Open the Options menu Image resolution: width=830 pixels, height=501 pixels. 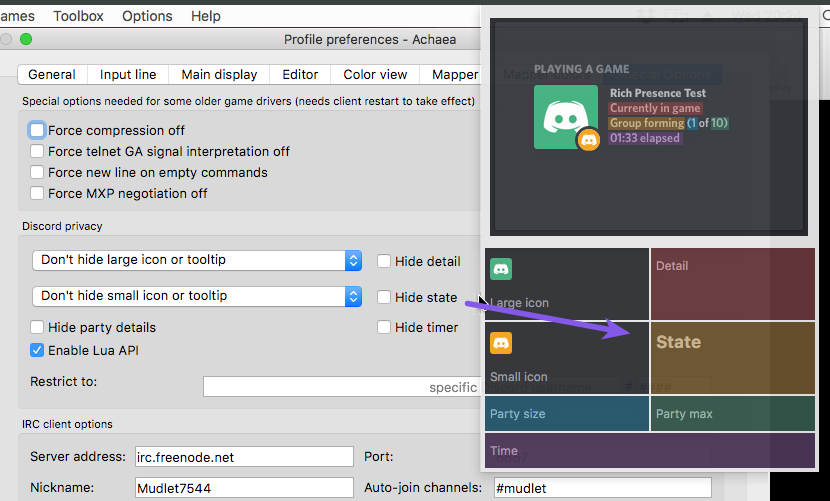(147, 16)
